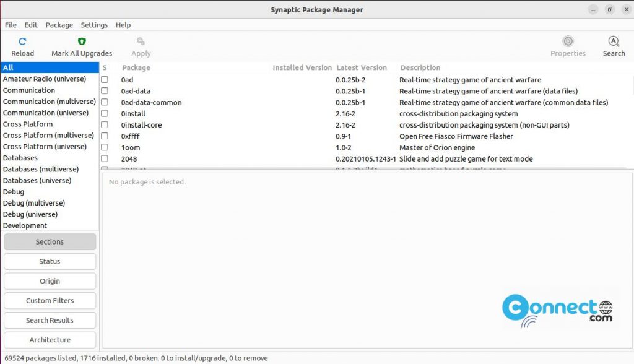Image resolution: width=634 pixels, height=364 pixels.
Task: Click the Custom Filters button
Action: tap(50, 300)
